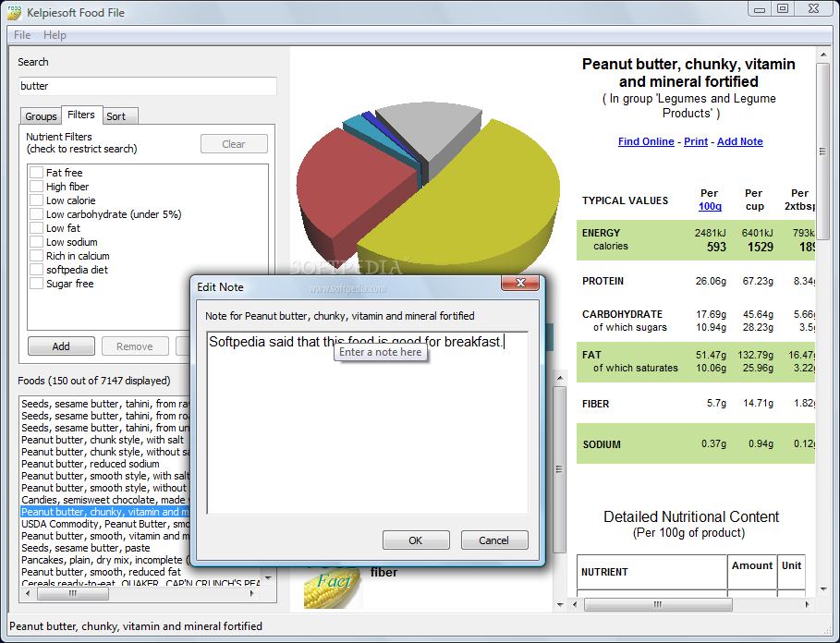Open the Help menu

55,35
